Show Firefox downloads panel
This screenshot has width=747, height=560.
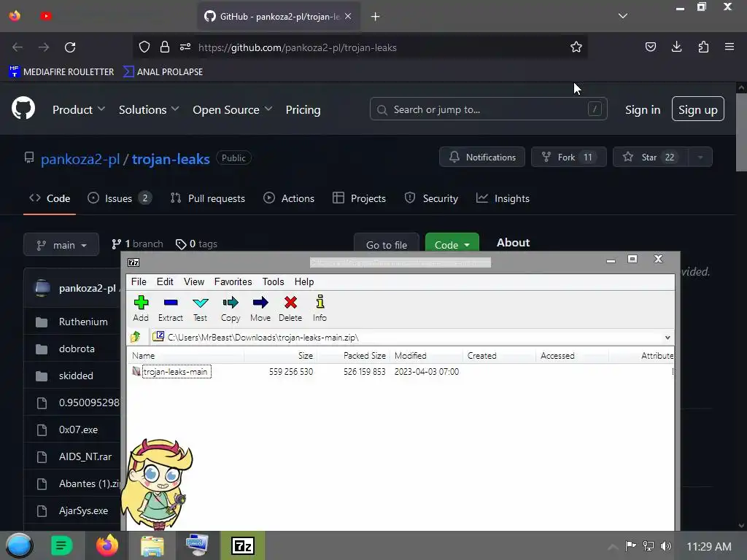pos(676,47)
